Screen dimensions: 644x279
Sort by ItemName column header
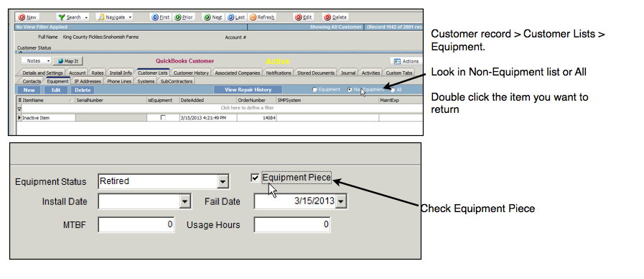[x=48, y=100]
